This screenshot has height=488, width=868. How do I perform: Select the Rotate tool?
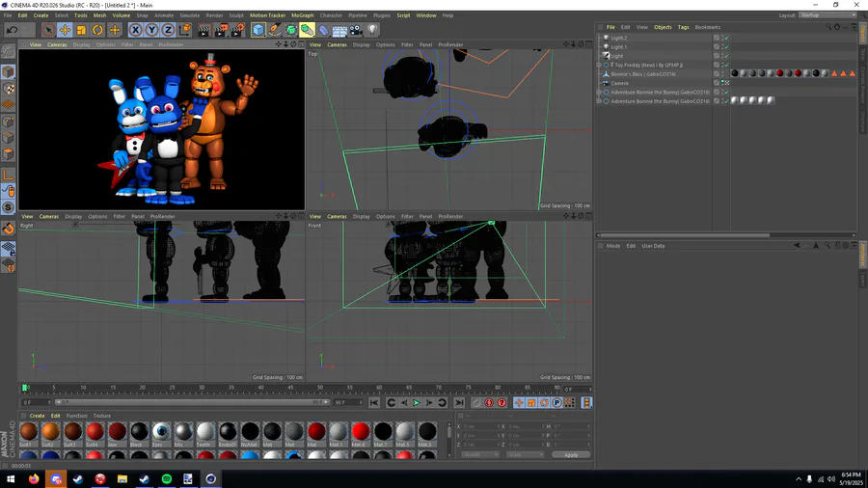click(x=98, y=30)
